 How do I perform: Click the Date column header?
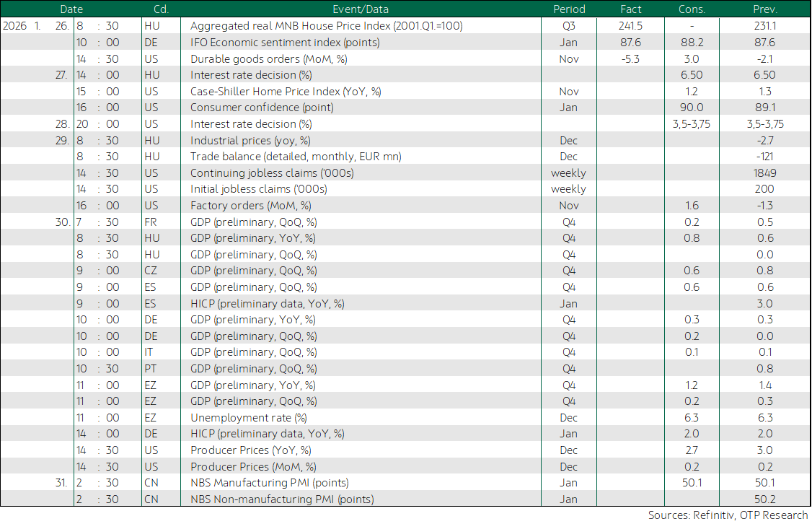[71, 9]
